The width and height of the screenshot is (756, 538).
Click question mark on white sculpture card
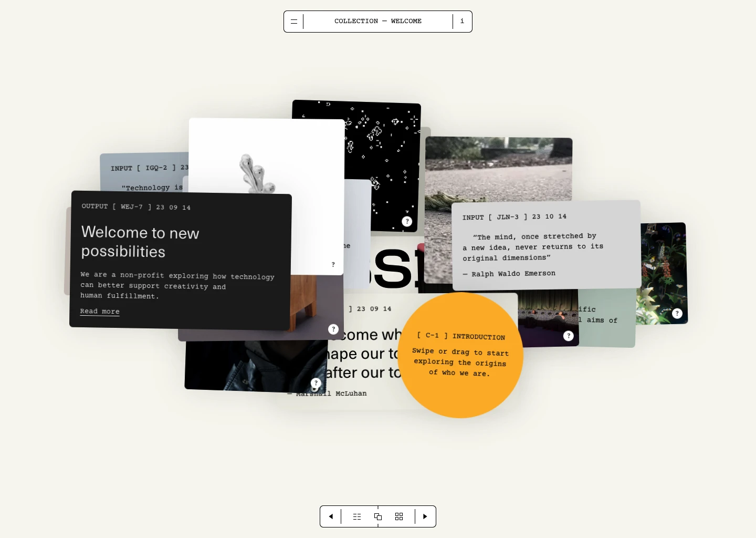(333, 264)
